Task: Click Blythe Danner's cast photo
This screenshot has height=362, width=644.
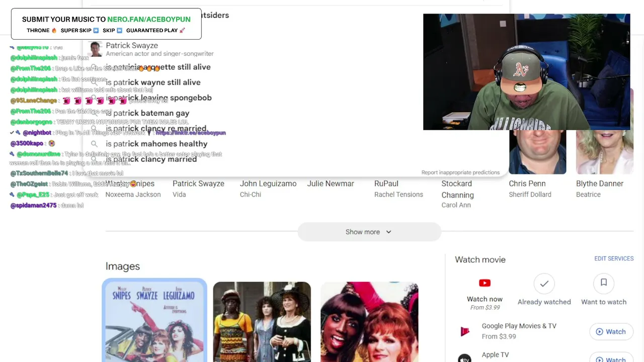Action: tap(605, 152)
